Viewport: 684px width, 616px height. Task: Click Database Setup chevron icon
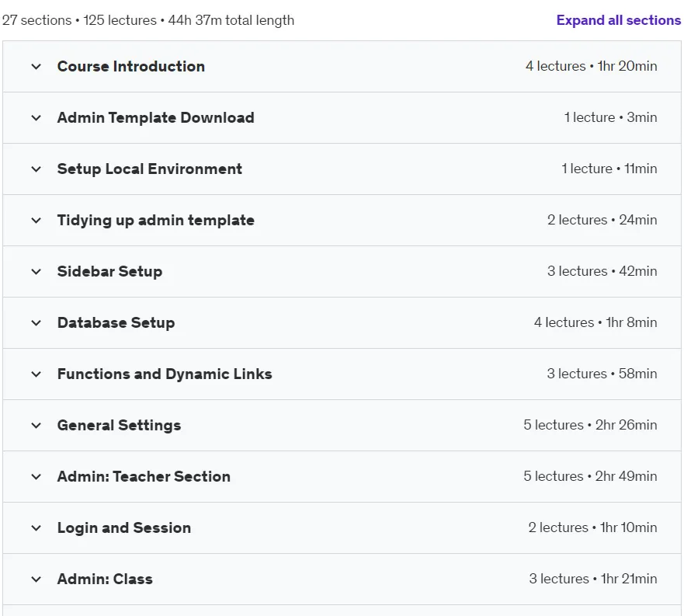[x=36, y=323]
